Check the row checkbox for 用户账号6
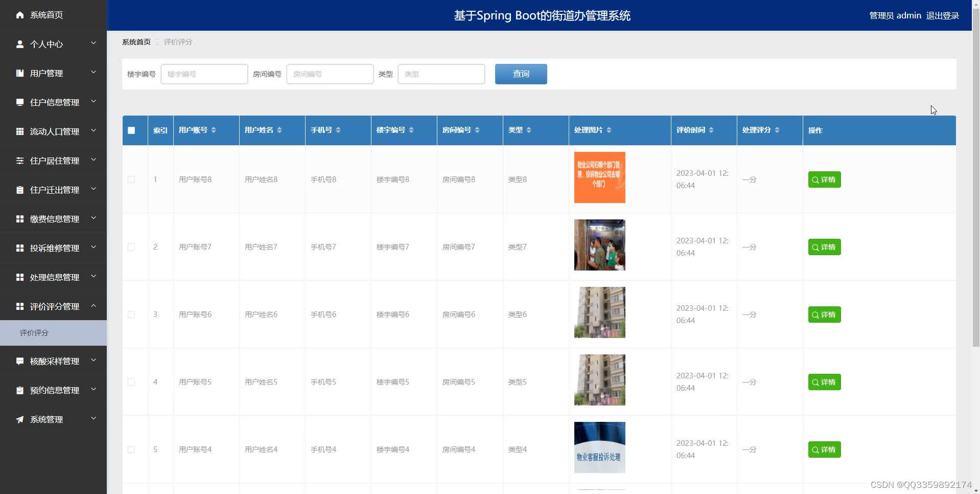 point(131,315)
